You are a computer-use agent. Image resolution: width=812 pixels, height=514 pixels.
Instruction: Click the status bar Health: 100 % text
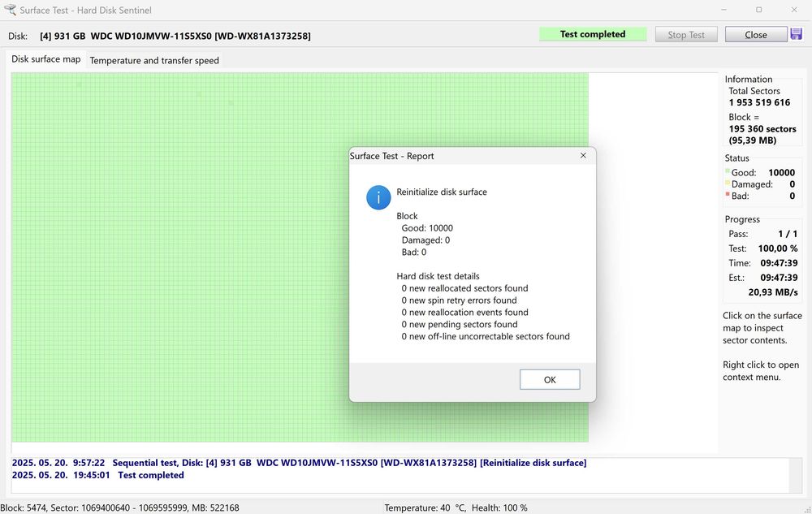[x=499, y=508]
